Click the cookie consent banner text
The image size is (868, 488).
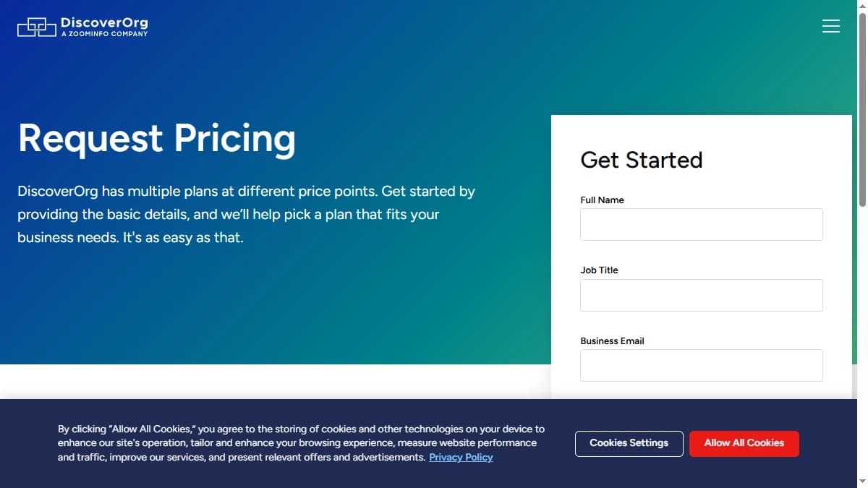302,442
